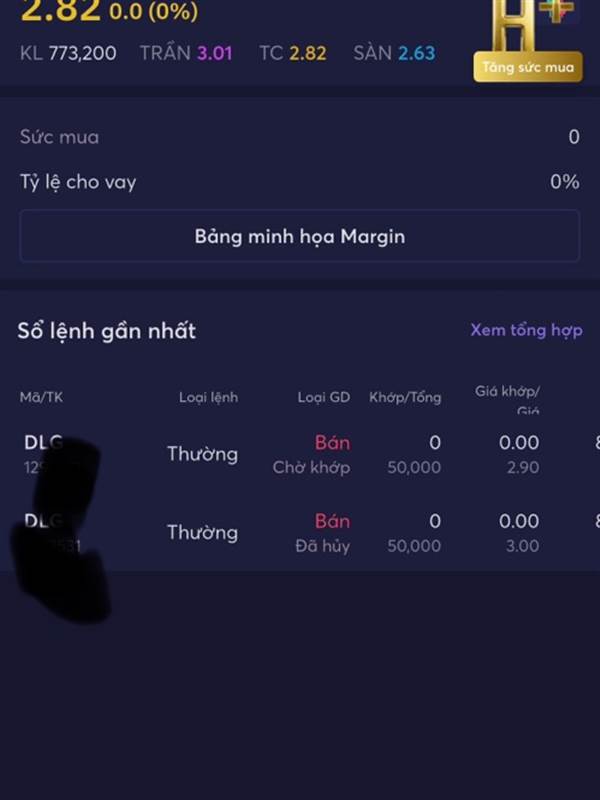Tap the KL volume 773,200

[x=83, y=53]
